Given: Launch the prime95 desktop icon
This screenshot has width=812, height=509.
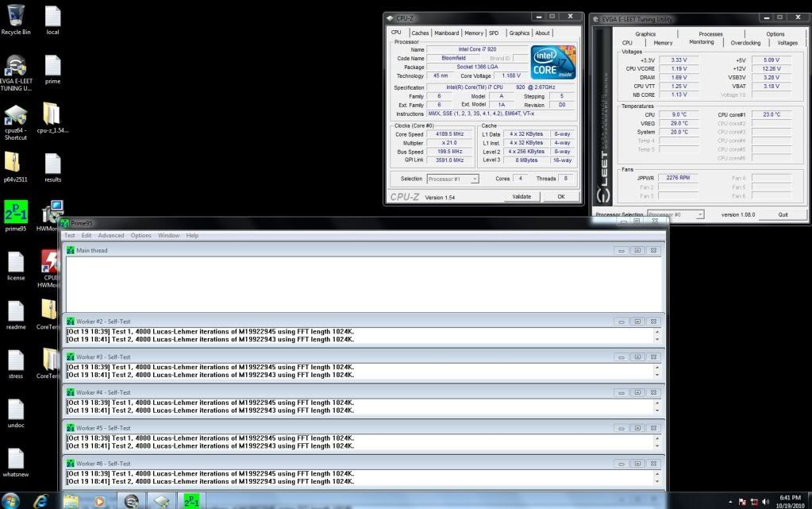Looking at the screenshot, I should pos(16,216).
